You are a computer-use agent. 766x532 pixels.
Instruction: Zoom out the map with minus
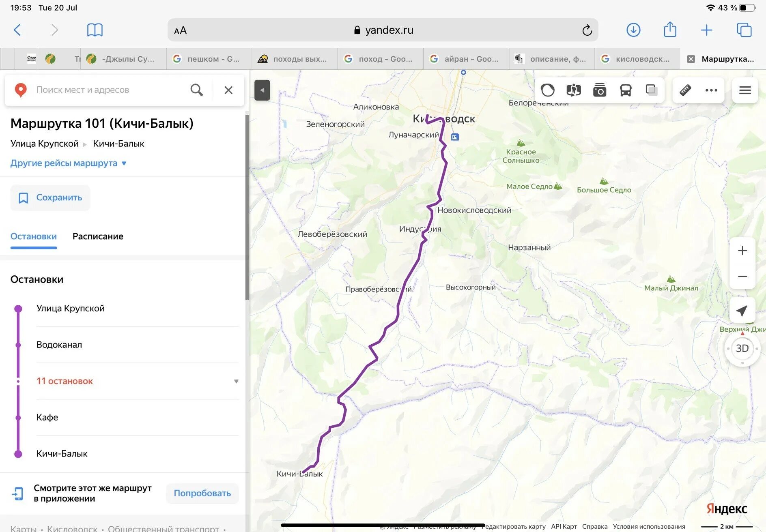pos(742,277)
